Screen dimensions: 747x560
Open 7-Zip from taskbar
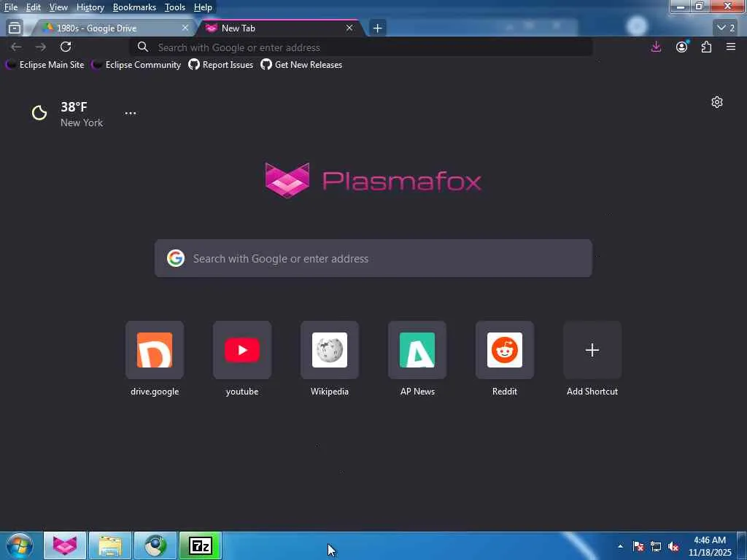(x=201, y=545)
